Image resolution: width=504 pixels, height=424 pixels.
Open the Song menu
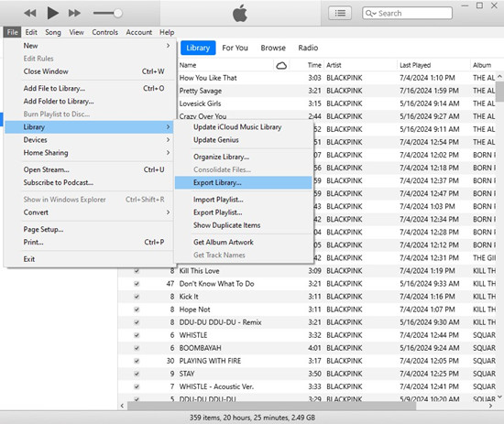pyautogui.click(x=53, y=32)
